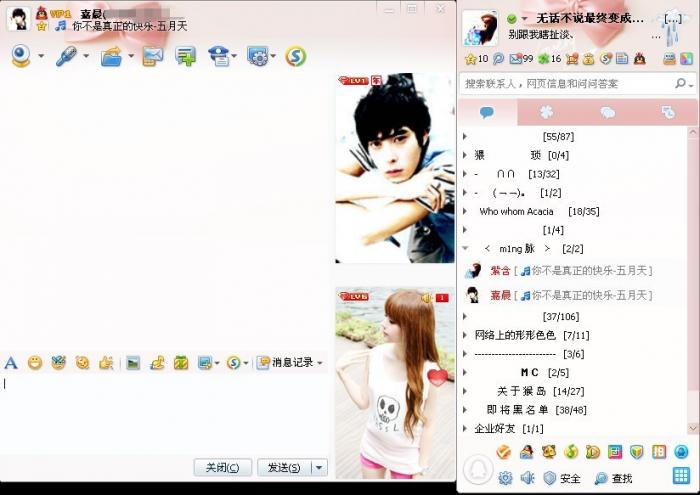
Task: Open the send button's options dropdown arrow
Action: click(x=319, y=468)
